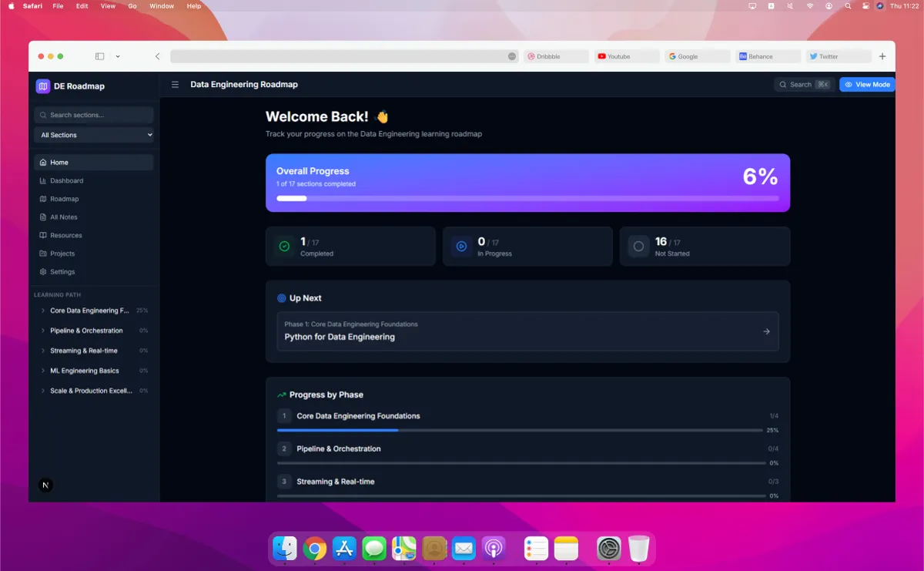Click the Search sections input field
Screen dimensions: 924x571
tap(94, 116)
